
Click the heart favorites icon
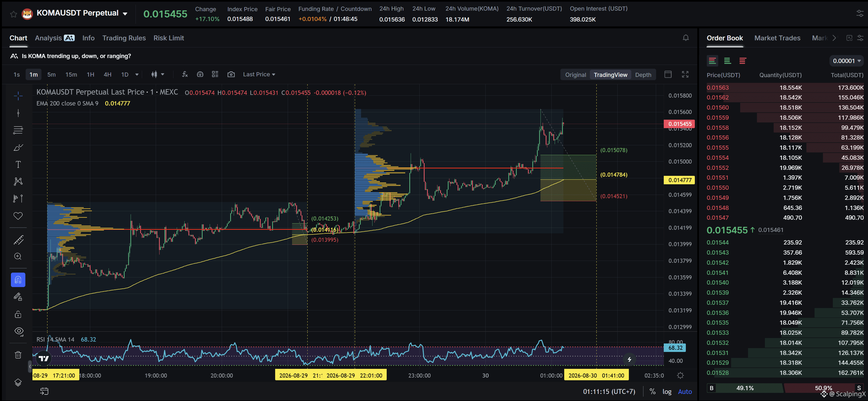[x=18, y=216]
